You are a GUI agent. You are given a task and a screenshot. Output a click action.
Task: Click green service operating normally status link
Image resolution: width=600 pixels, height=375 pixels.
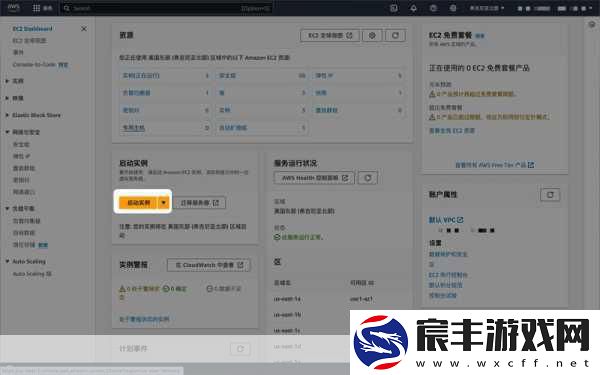coord(299,237)
